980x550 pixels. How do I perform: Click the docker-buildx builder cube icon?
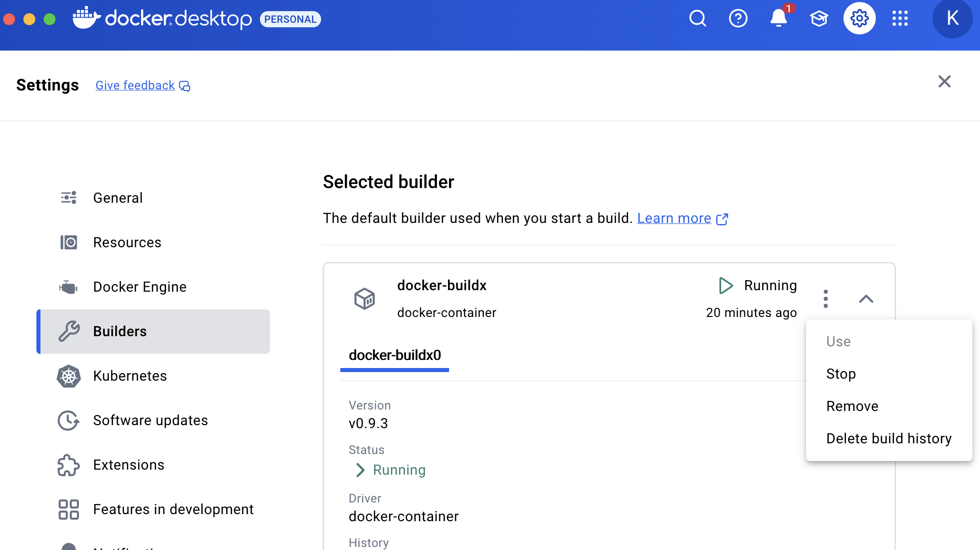pyautogui.click(x=364, y=299)
